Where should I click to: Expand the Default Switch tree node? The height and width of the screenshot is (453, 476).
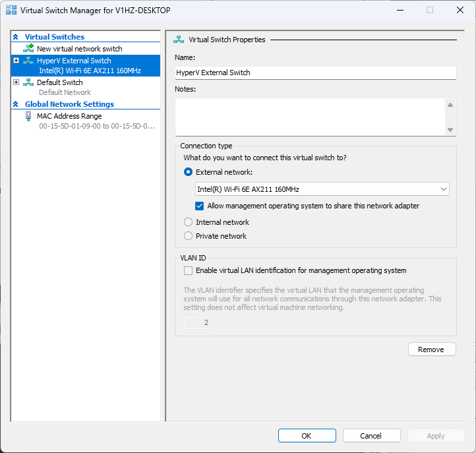[16, 82]
